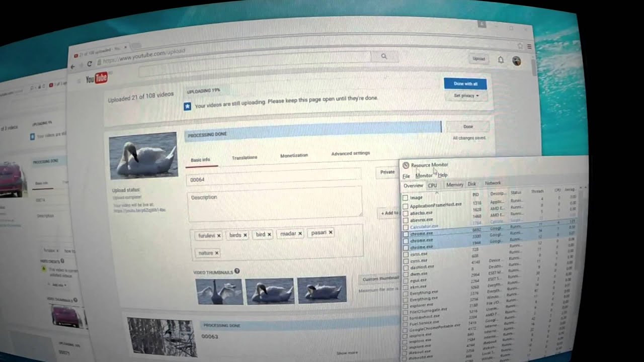This screenshot has height=362, width=644.
Task: Open YouTube guide menu beside the logo
Action: (x=78, y=81)
